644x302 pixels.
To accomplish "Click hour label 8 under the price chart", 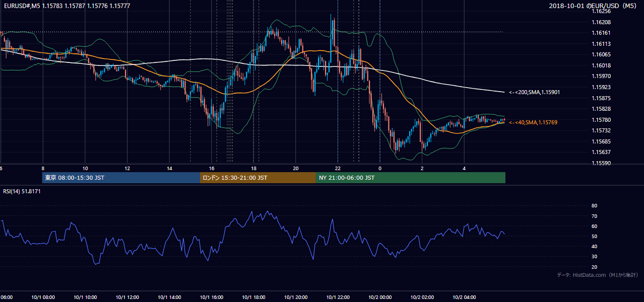I will pyautogui.click(x=43, y=168).
